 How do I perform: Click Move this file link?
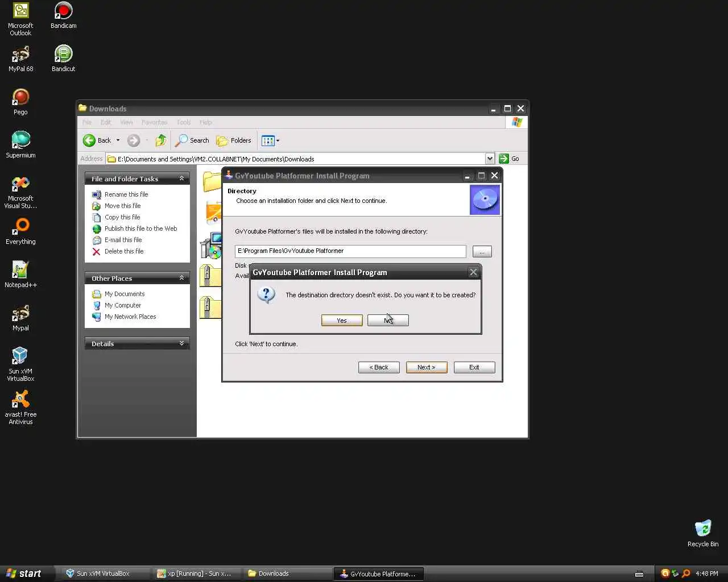122,206
